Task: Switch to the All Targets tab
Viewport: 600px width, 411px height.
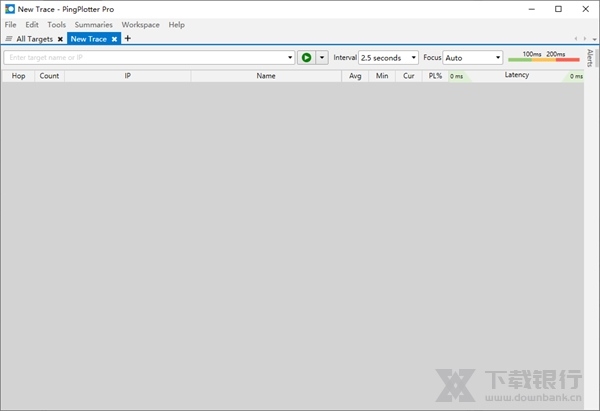Action: click(35, 39)
